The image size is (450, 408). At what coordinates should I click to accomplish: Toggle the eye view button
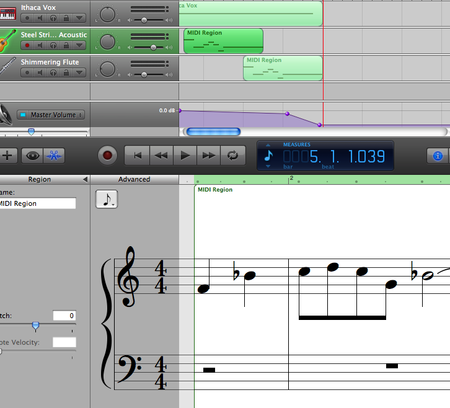tap(32, 155)
